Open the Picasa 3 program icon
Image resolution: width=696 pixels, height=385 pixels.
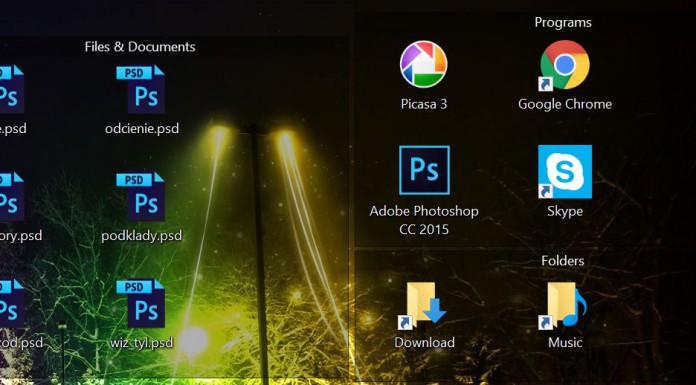tap(423, 64)
